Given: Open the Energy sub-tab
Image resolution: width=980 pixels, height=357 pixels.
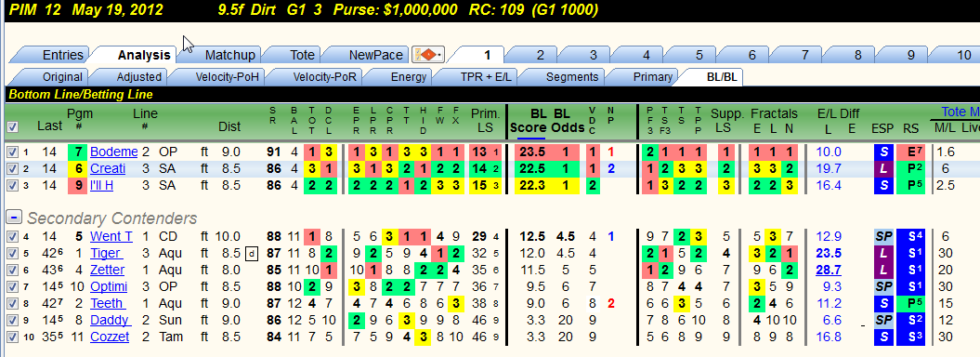Looking at the screenshot, I should (409, 77).
